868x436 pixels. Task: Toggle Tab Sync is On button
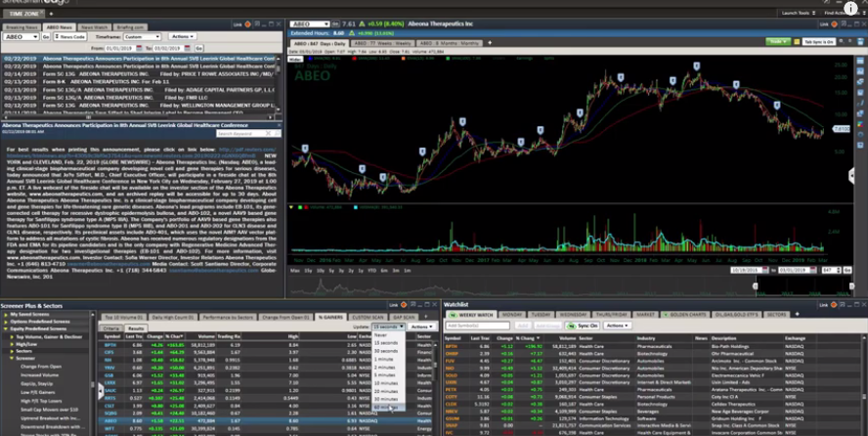[x=819, y=41]
